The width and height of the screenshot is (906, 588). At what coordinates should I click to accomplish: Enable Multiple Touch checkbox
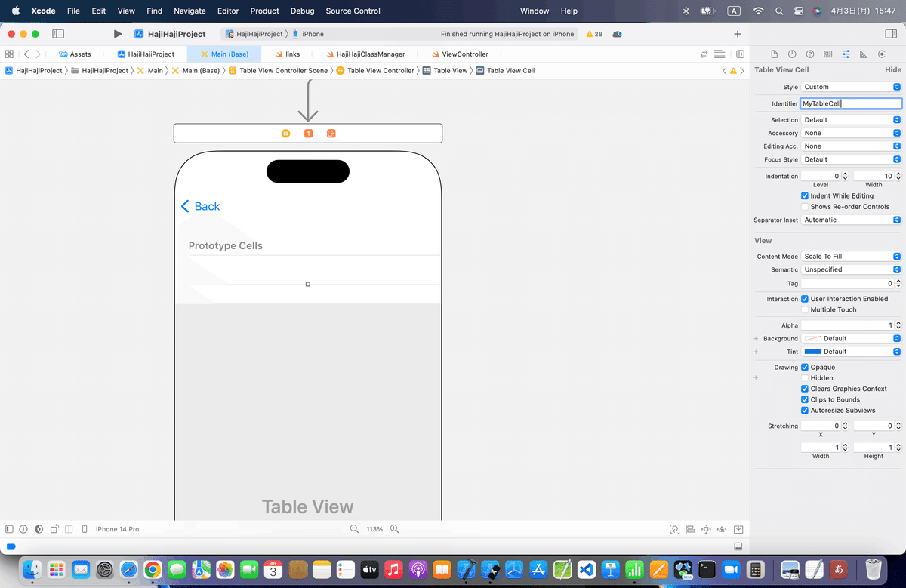(805, 309)
